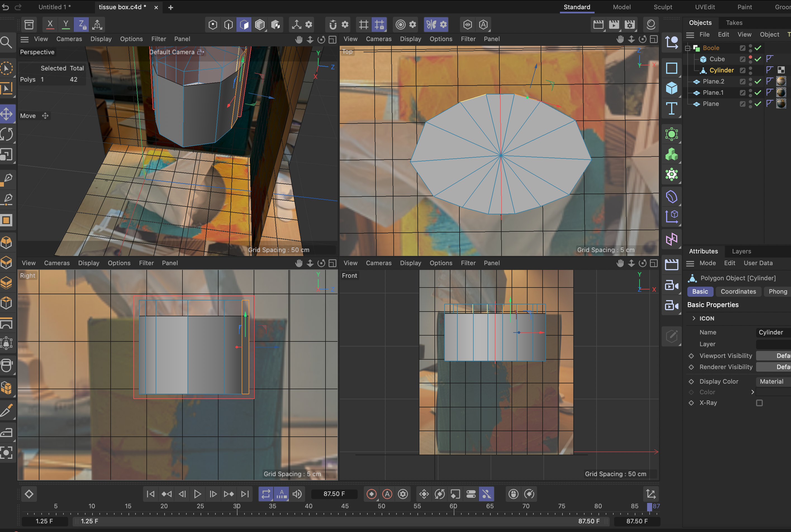Render the active viewport
This screenshot has width=791, height=532.
tap(599, 24)
